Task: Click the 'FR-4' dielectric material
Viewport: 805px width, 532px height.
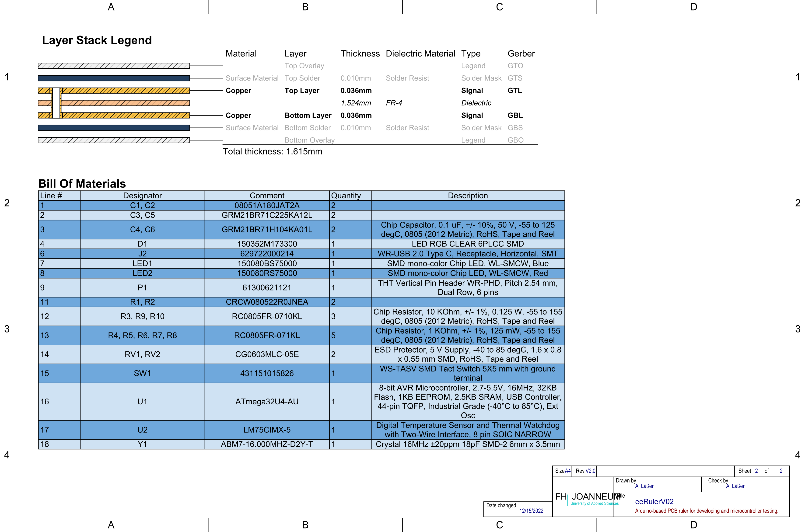Action: click(394, 103)
